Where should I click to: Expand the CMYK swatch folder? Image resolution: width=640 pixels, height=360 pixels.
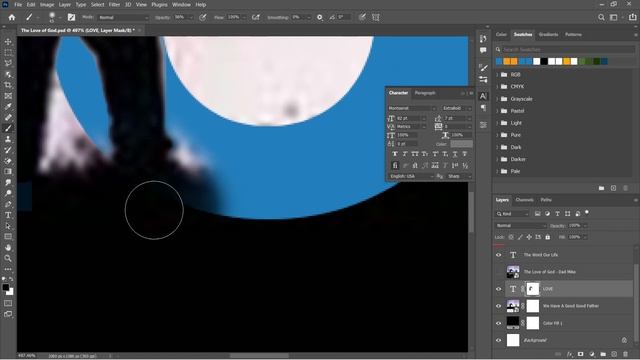[498, 87]
